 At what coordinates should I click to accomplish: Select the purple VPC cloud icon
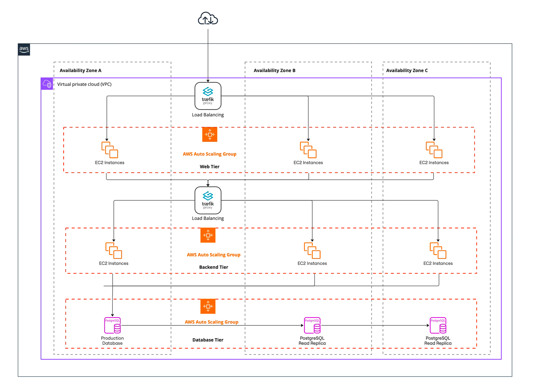coord(47,84)
